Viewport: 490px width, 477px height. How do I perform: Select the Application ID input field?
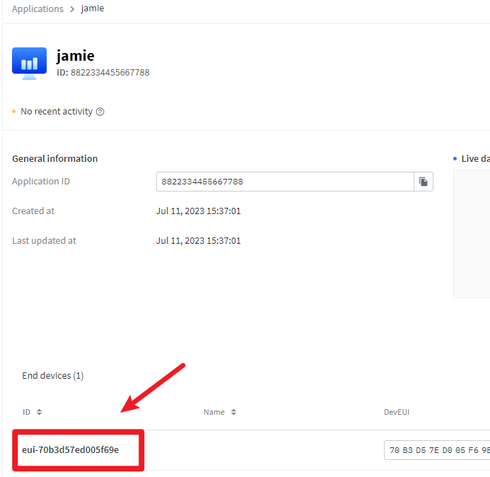[285, 182]
